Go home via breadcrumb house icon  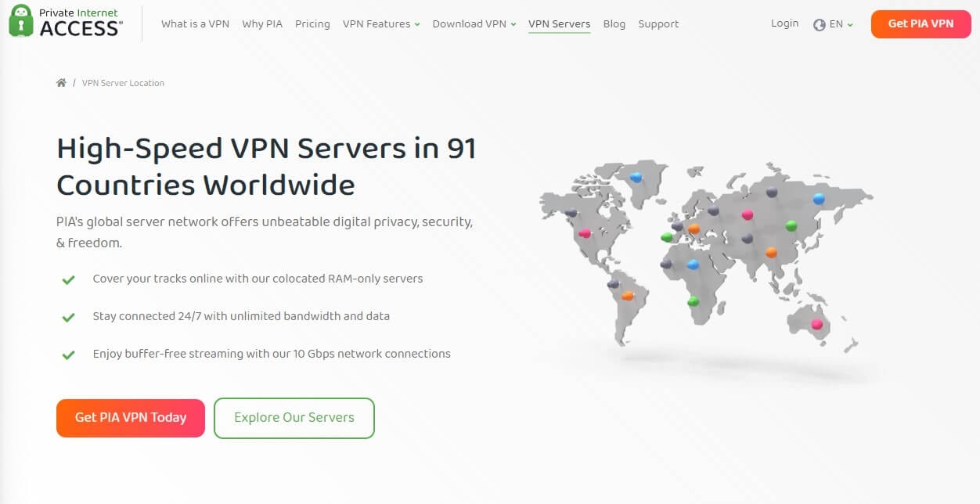[61, 83]
